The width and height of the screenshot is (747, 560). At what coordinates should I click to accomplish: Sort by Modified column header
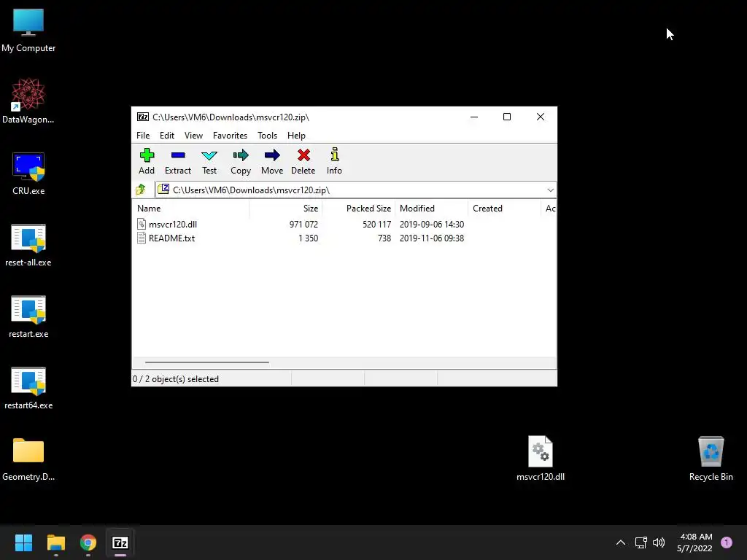click(x=432, y=208)
